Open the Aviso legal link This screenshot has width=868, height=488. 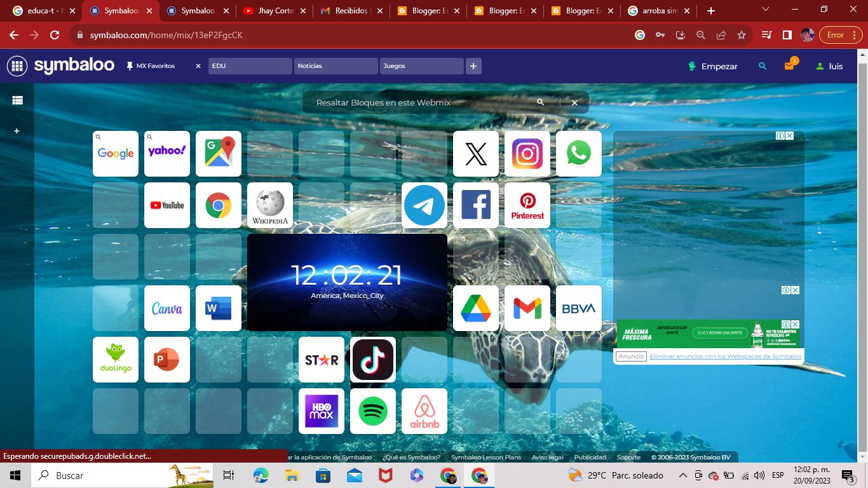(x=548, y=457)
